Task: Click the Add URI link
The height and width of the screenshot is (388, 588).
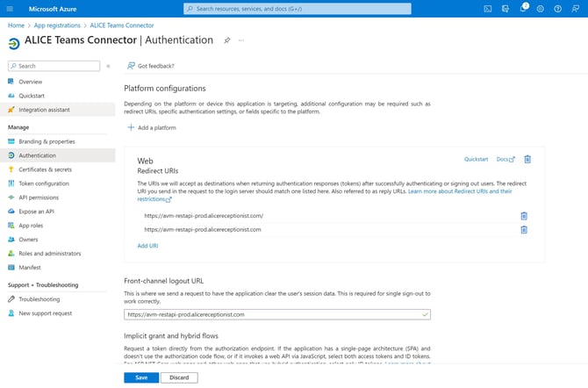Action: click(147, 246)
